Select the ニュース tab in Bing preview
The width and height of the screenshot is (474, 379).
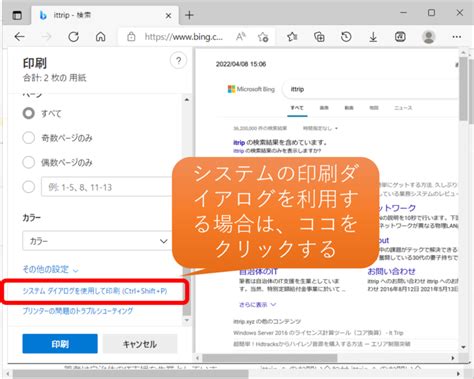point(403,108)
